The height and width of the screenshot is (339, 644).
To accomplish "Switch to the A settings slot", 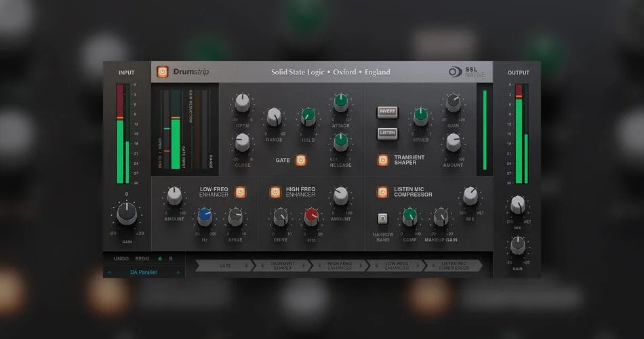I will click(160, 258).
